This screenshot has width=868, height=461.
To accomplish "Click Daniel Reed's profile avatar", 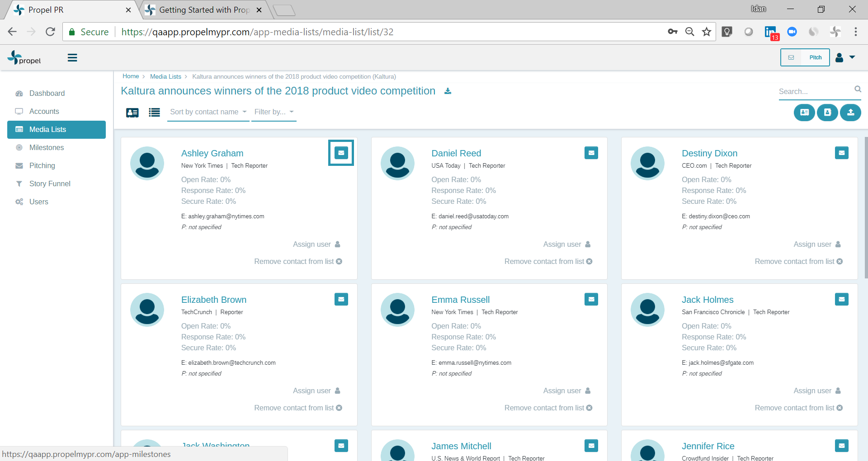I will (397, 163).
